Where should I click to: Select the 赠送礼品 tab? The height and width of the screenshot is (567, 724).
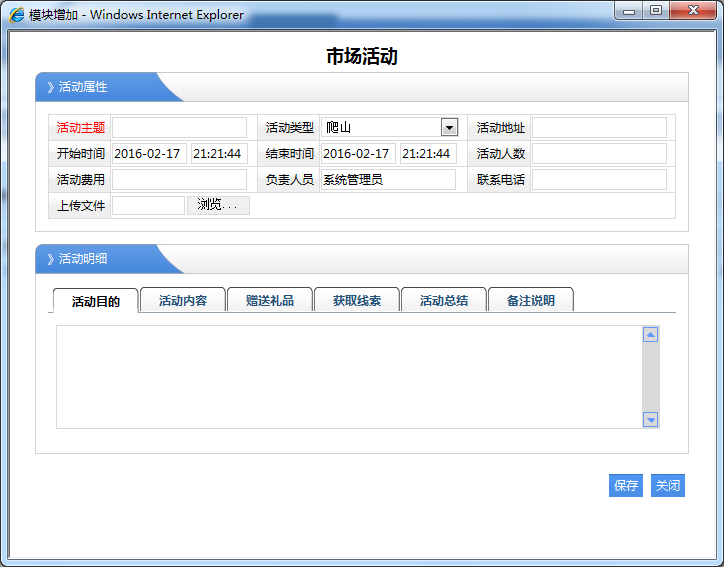(269, 300)
